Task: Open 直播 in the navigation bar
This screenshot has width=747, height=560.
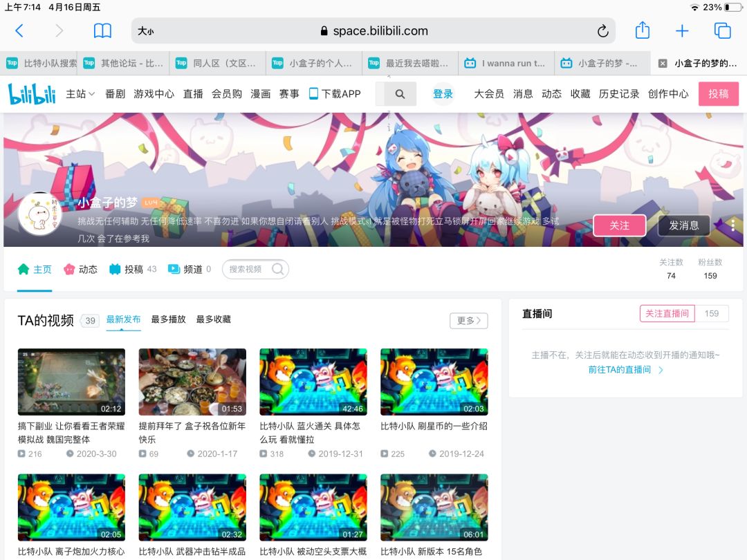Action: click(193, 94)
